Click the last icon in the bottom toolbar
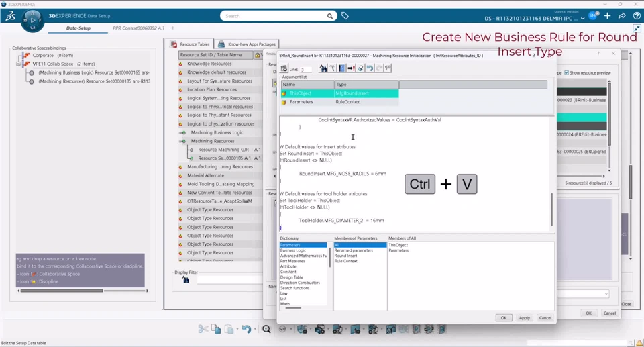The height and width of the screenshot is (347, 644). click(x=442, y=329)
